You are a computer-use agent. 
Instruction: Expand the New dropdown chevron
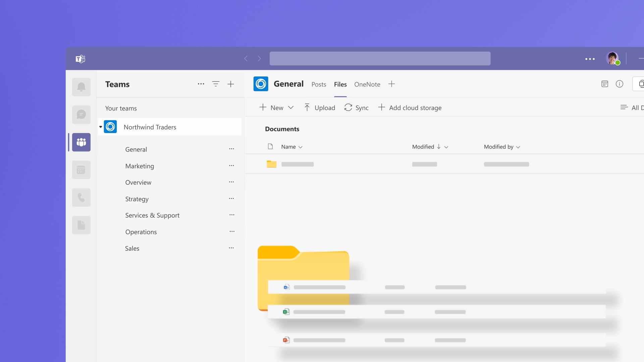[x=291, y=108]
